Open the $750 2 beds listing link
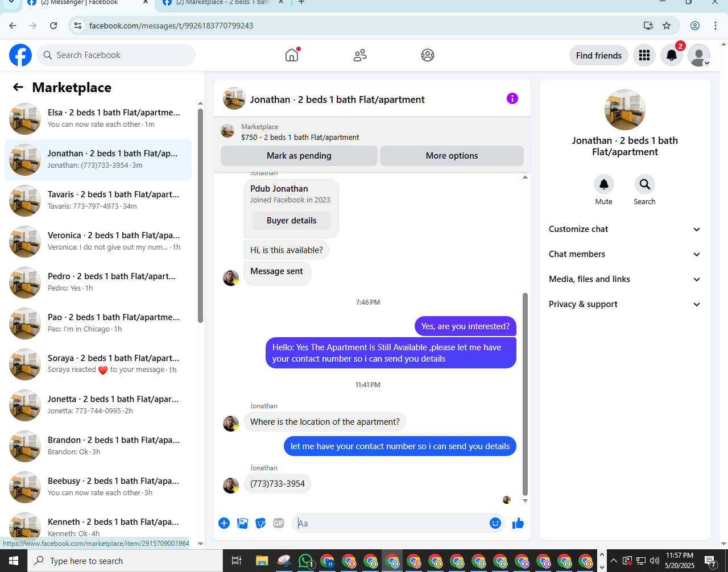 (x=300, y=138)
